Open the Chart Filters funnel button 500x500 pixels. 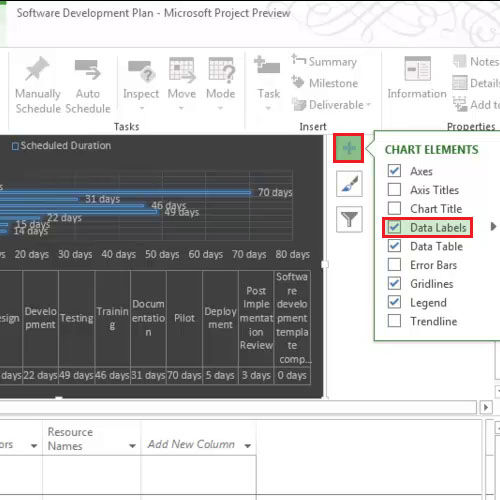tap(349, 219)
